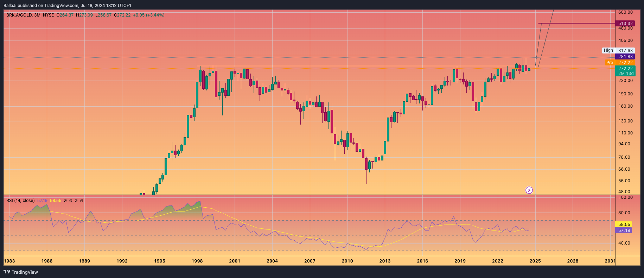Click the 513.32 target price label
644x278 pixels.
tap(625, 24)
